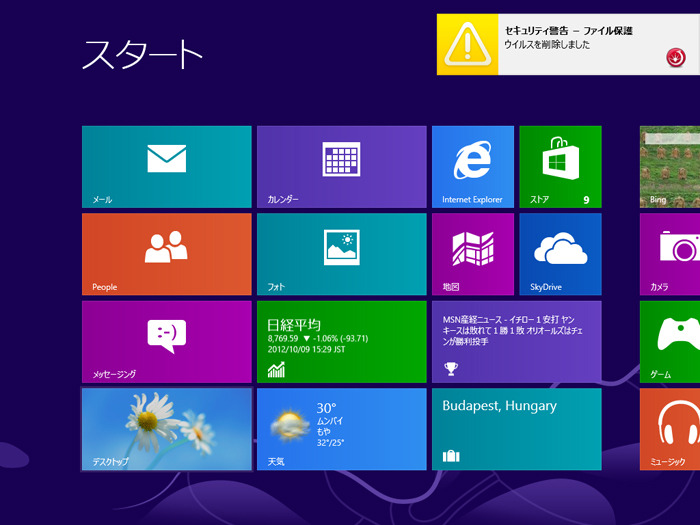Open the メール mail tile
700x525 pixels.
(167, 167)
